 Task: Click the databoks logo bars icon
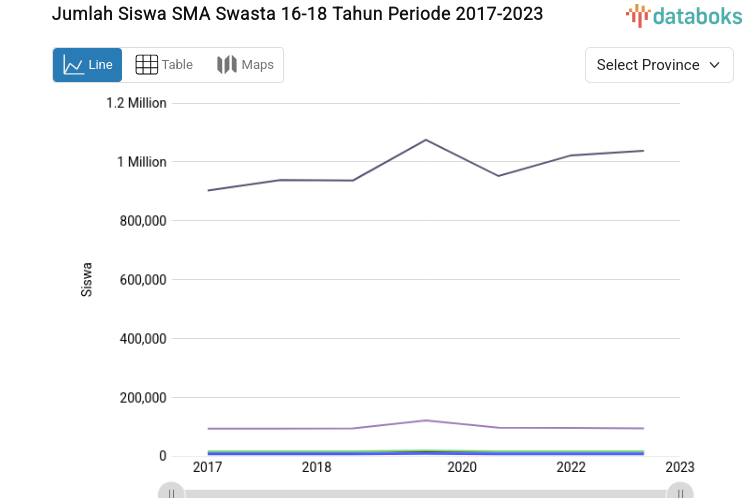637,15
